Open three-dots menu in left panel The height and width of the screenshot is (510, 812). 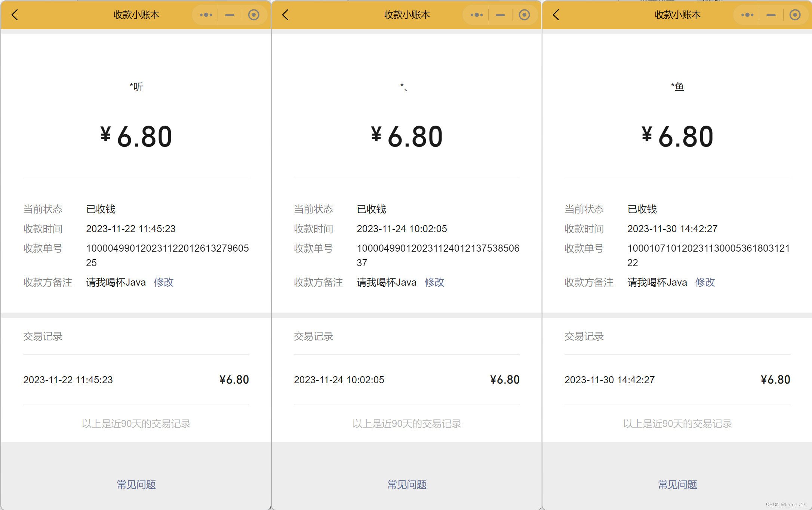(x=206, y=15)
